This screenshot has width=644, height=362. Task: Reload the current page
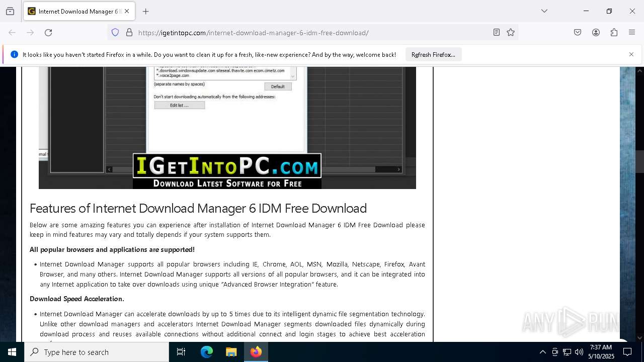tap(48, 33)
